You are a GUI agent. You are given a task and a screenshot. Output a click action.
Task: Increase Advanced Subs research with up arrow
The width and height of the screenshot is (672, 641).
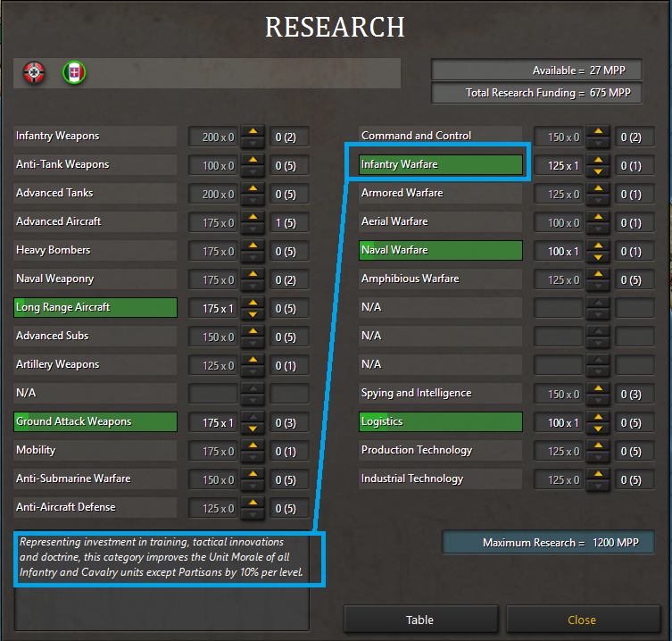coord(253,331)
